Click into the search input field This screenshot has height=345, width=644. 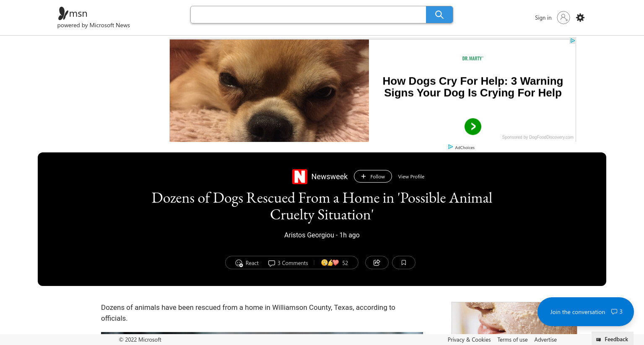pyautogui.click(x=308, y=15)
